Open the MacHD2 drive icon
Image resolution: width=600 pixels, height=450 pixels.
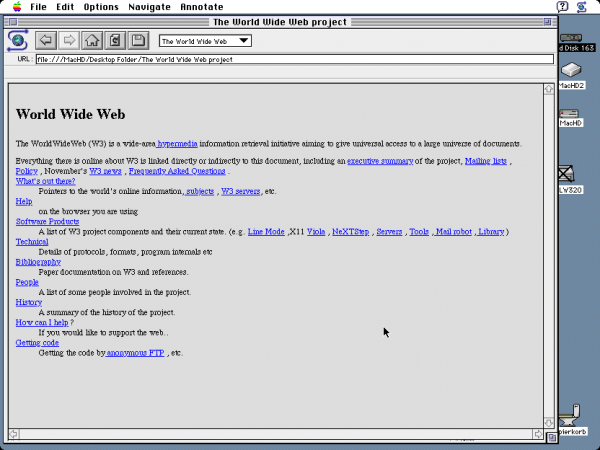click(570, 71)
